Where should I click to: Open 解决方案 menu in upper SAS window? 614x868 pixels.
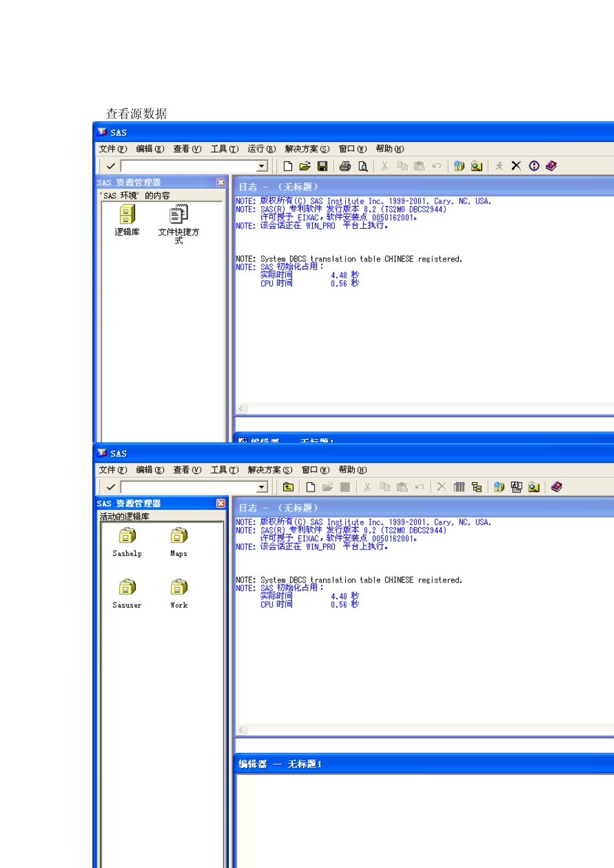click(308, 149)
